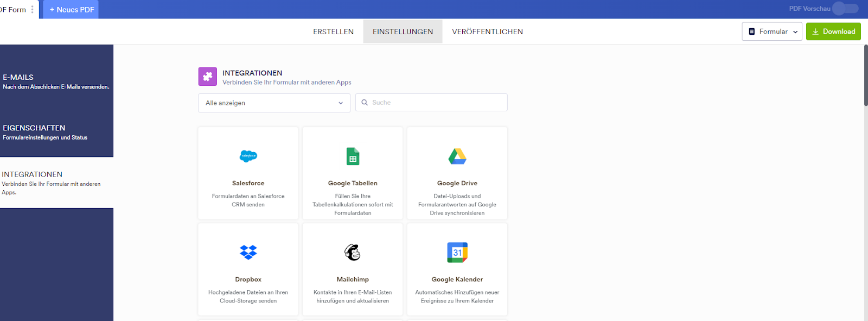The image size is (868, 321).
Task: Click the Salesforce cloud icon
Action: 248,156
